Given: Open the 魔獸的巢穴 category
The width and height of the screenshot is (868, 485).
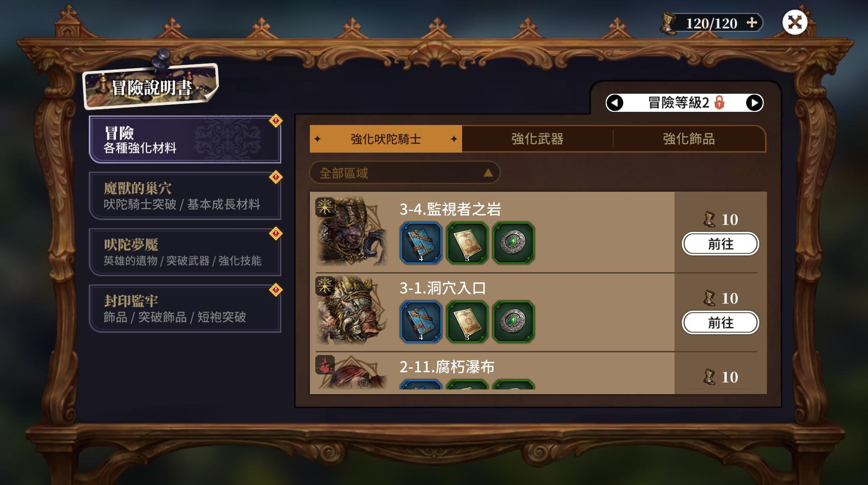Looking at the screenshot, I should pos(185,196).
